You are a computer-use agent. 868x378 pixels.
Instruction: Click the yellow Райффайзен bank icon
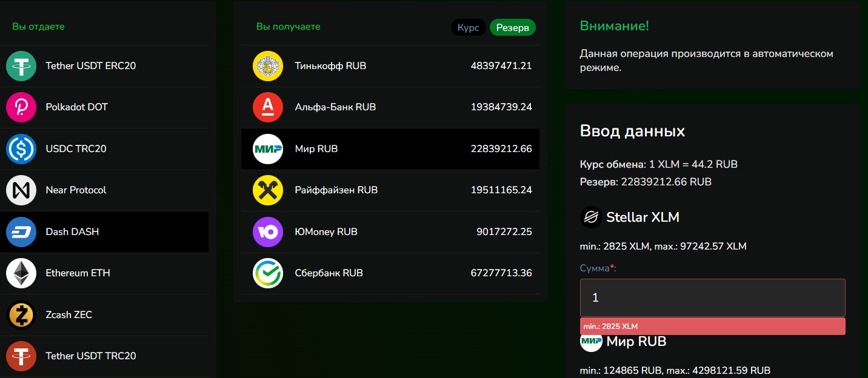point(268,190)
